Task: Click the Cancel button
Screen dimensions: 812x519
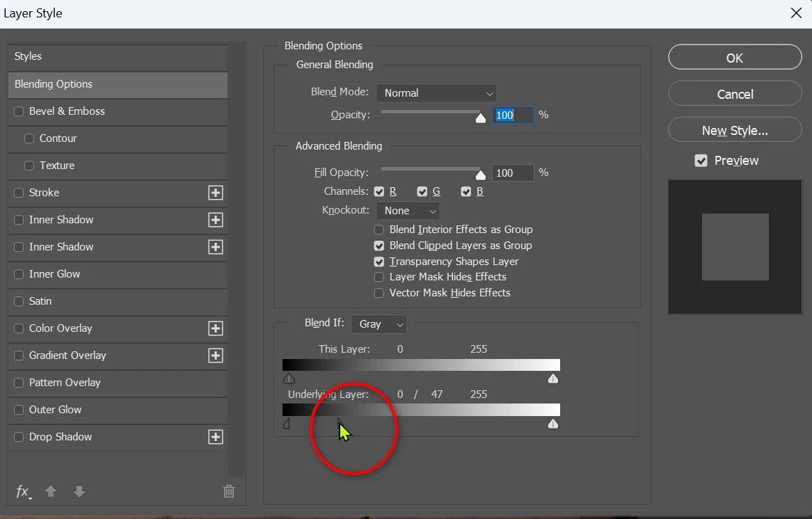Action: (735, 94)
